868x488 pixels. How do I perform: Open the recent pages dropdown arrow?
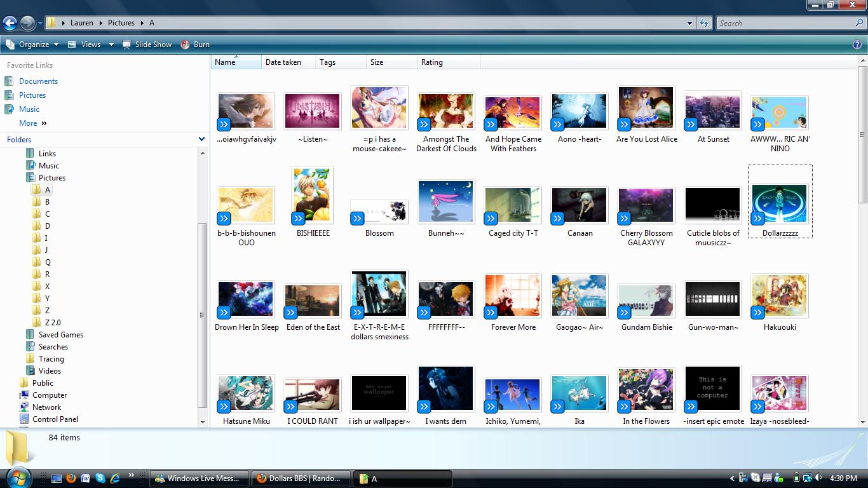[x=40, y=24]
